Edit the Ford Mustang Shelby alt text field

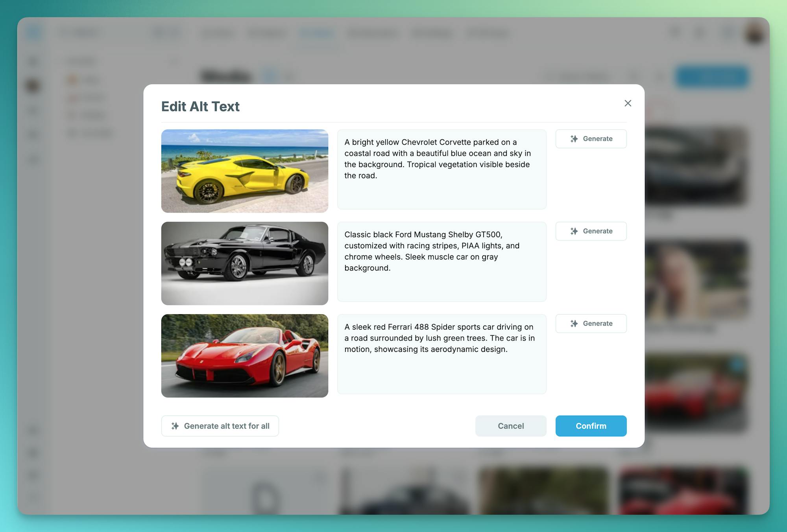[442, 261]
